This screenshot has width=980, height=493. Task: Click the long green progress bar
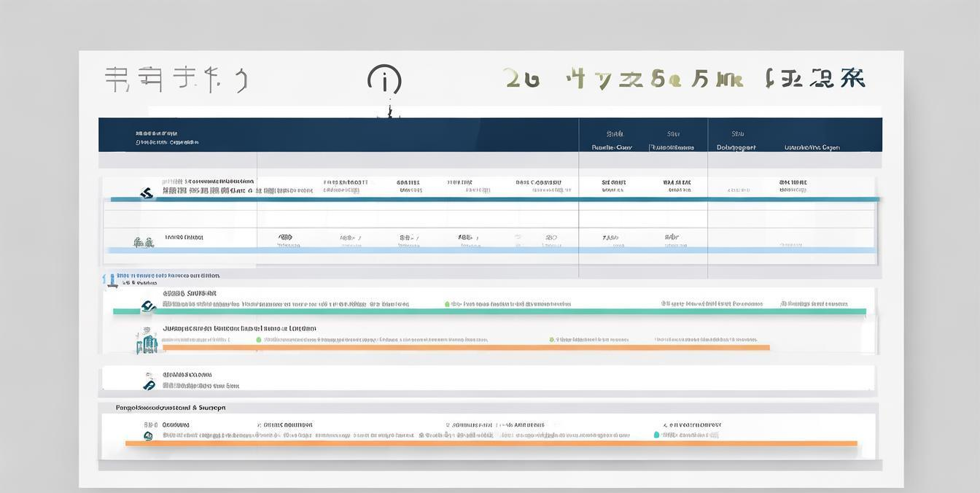tap(489, 311)
